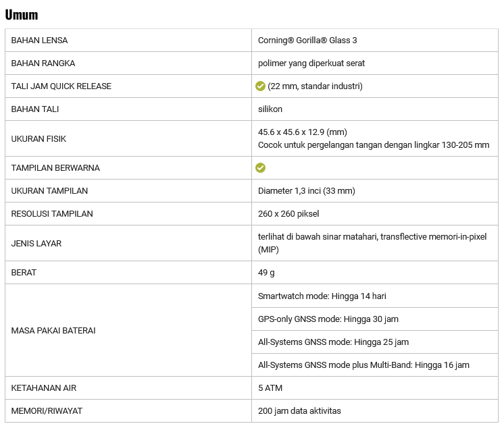Click All-Systems GNSS plus Multi-Band entry
This screenshot has height=428, width=504.
[x=363, y=365]
